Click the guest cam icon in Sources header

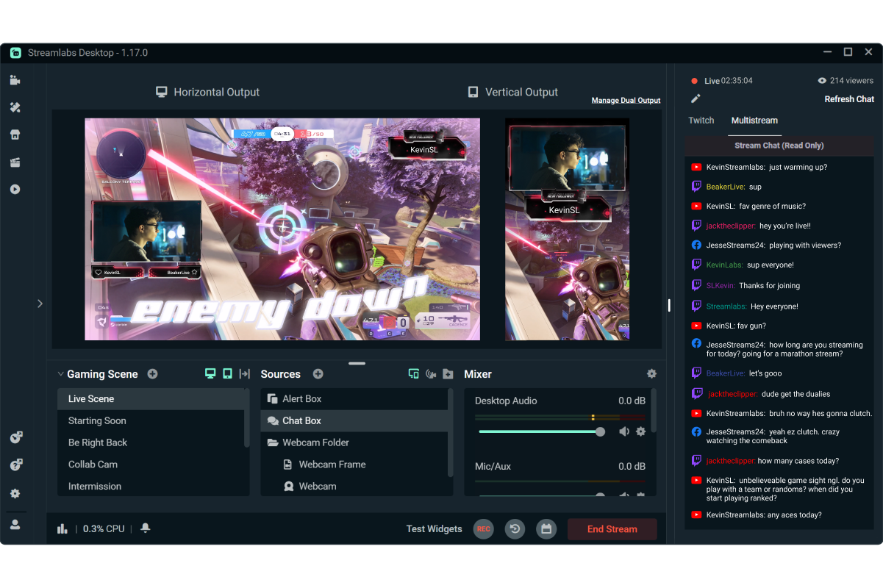point(431,374)
